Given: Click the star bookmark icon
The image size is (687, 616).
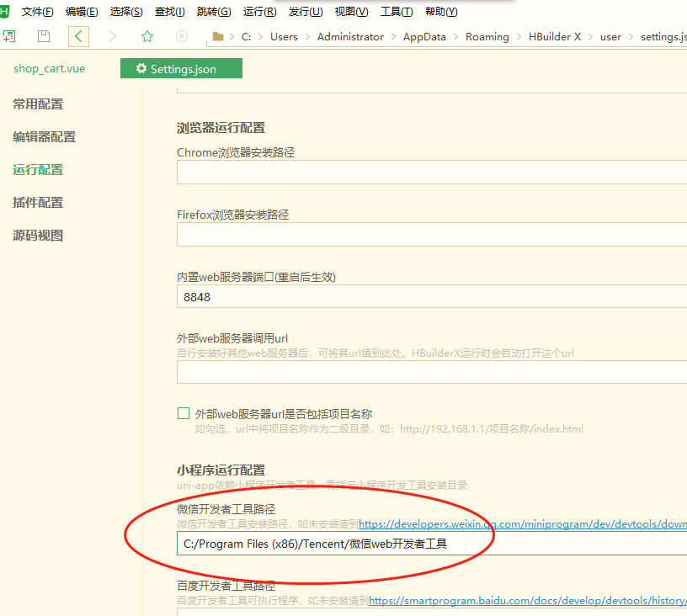Looking at the screenshot, I should [147, 36].
